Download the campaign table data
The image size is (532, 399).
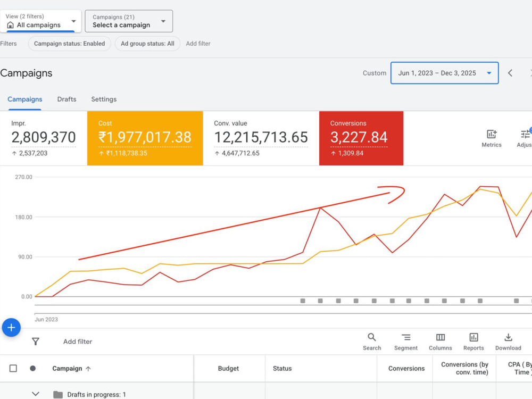pos(508,342)
